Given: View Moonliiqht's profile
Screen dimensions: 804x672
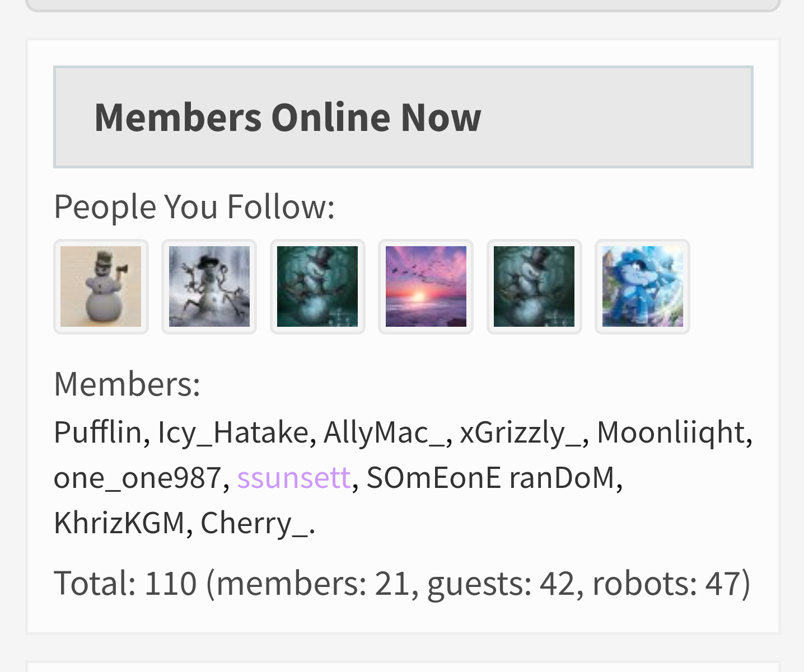Looking at the screenshot, I should click(671, 432).
